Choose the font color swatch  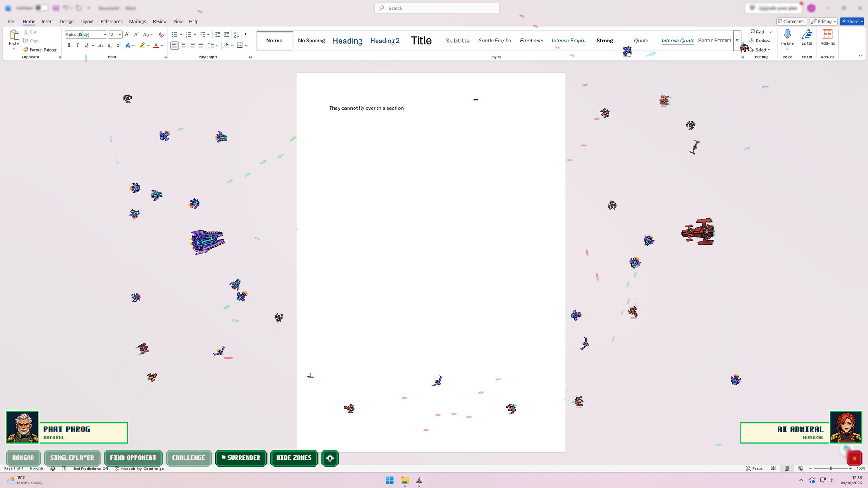tap(156, 45)
